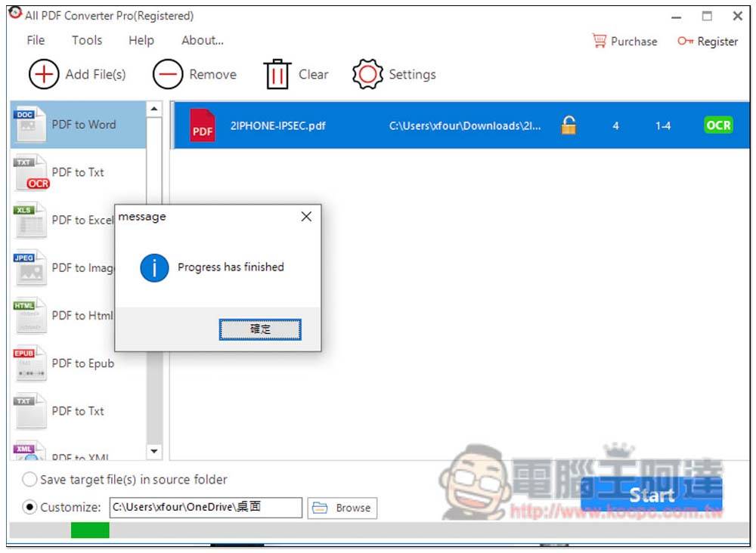Select the PDF to Txt OCR option
The width and height of the screenshot is (756, 553).
click(30, 173)
